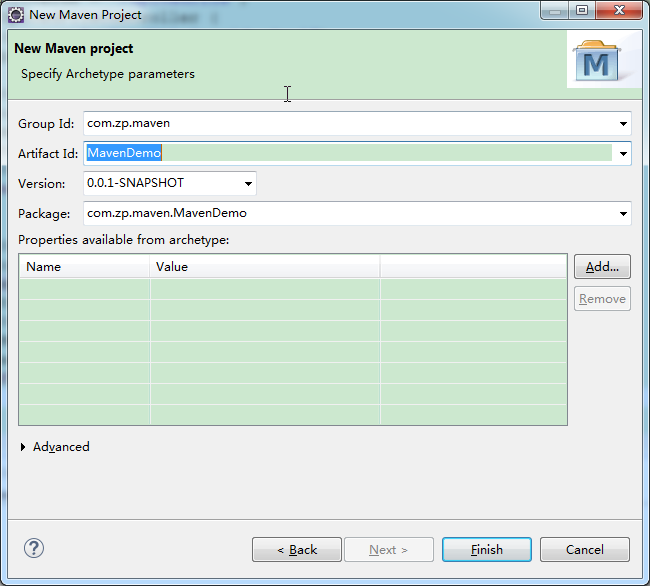Click the Add... property button

(602, 267)
